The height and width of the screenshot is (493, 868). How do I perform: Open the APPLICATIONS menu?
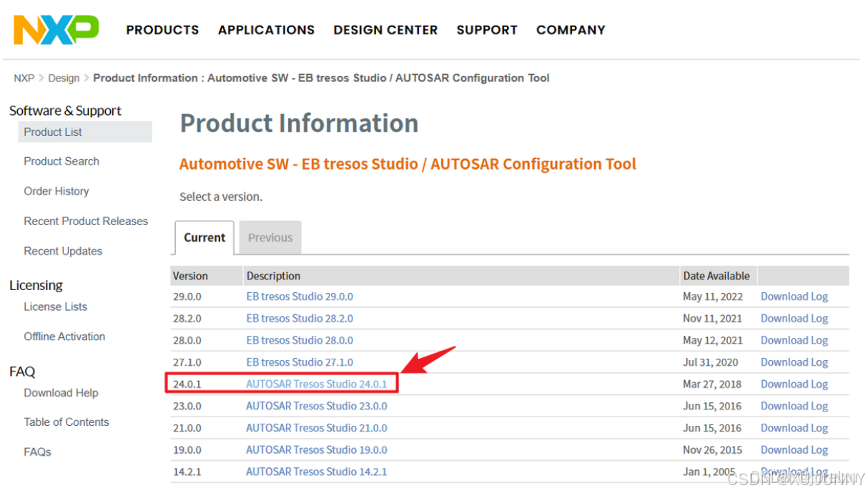[x=266, y=30]
